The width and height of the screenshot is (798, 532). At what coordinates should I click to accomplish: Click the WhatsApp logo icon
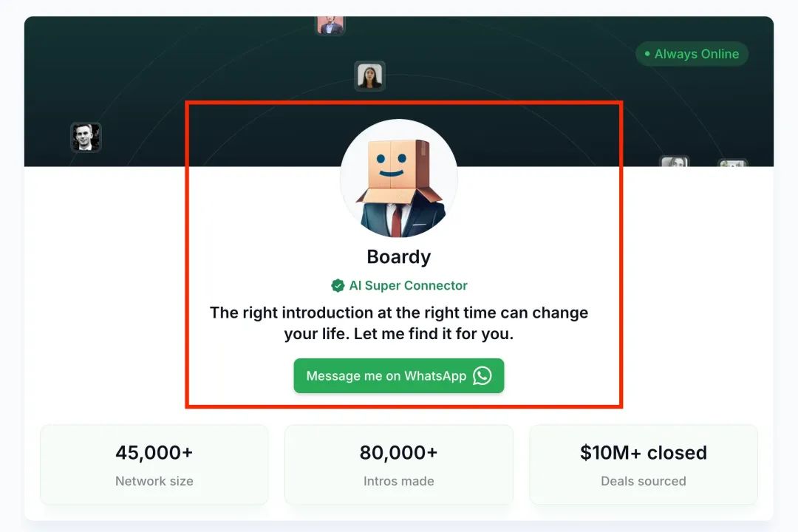point(482,375)
